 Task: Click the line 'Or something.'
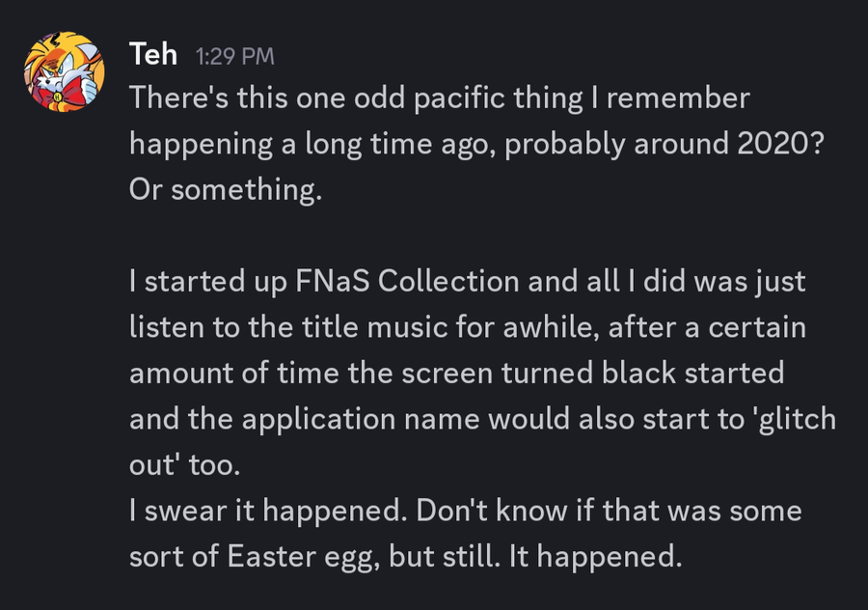(225, 190)
